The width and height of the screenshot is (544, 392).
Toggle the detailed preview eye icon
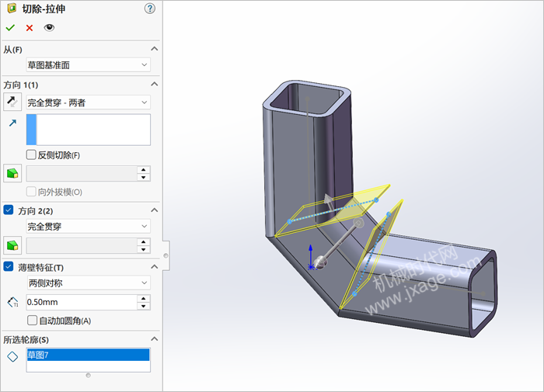(49, 27)
